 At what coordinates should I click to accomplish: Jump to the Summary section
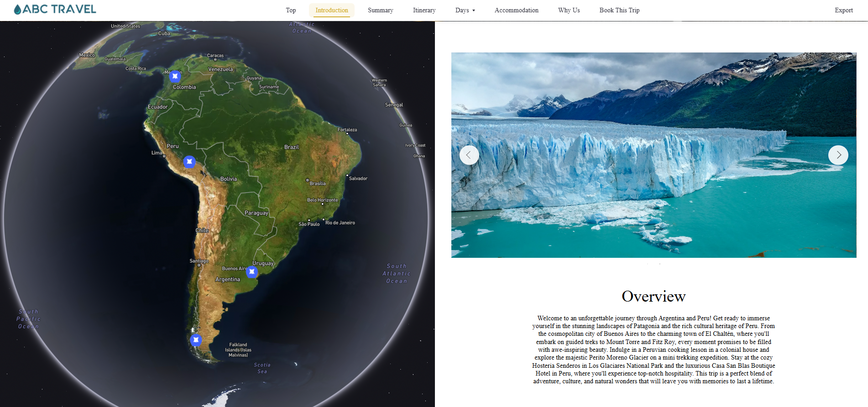point(381,10)
